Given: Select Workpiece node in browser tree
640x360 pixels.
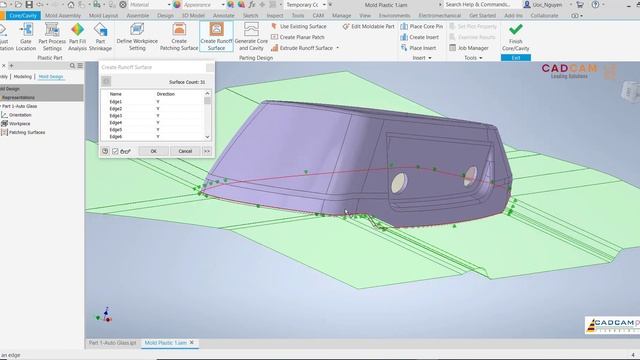Looking at the screenshot, I should [16, 124].
